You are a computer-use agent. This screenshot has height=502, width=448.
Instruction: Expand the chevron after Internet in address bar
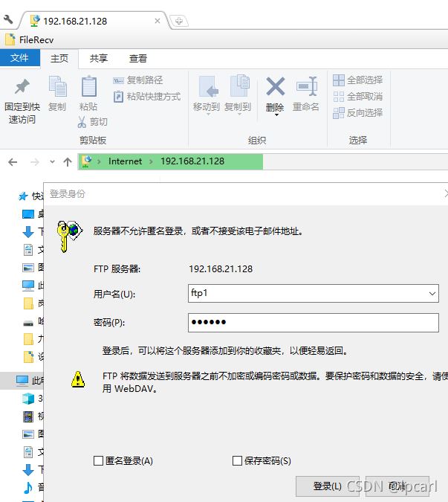pos(151,161)
